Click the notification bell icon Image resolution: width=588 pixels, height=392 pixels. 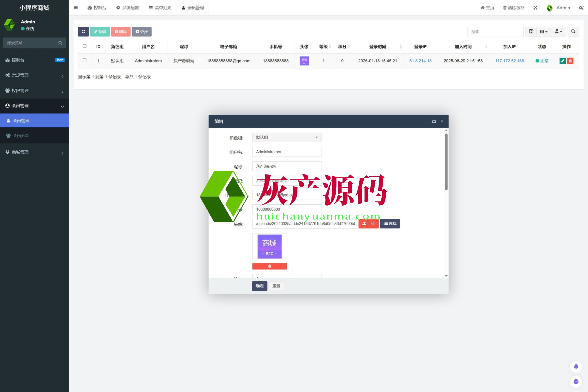(576, 367)
